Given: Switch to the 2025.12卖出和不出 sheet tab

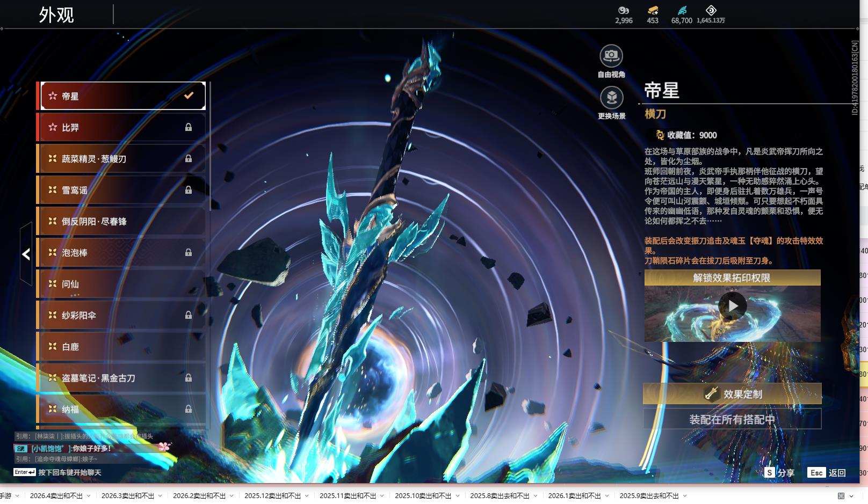Looking at the screenshot, I should point(273,496).
